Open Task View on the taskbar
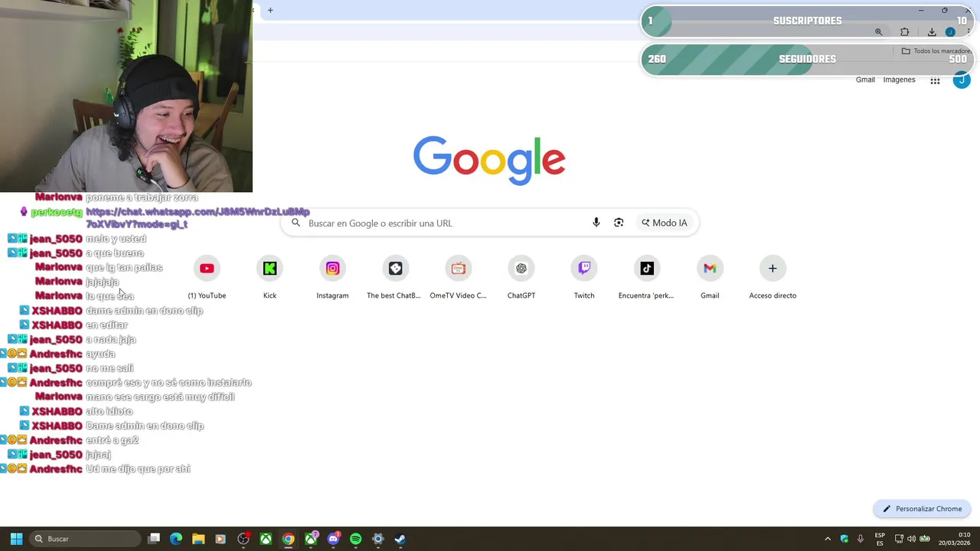This screenshot has width=980, height=551. (154, 539)
